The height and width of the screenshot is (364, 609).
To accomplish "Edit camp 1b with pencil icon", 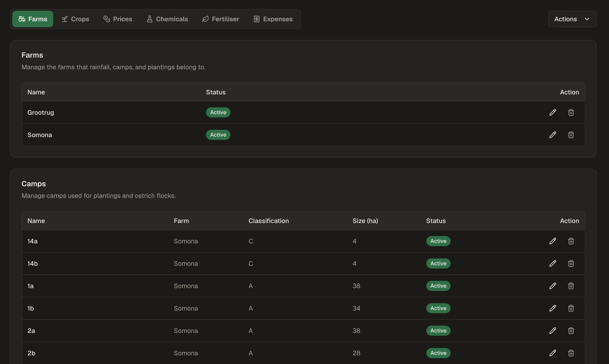I will click(x=553, y=308).
